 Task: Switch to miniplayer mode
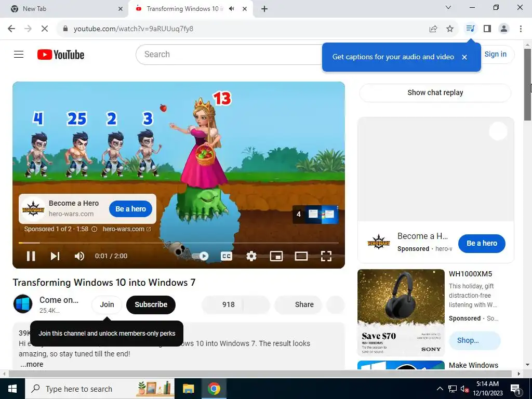[276, 256]
